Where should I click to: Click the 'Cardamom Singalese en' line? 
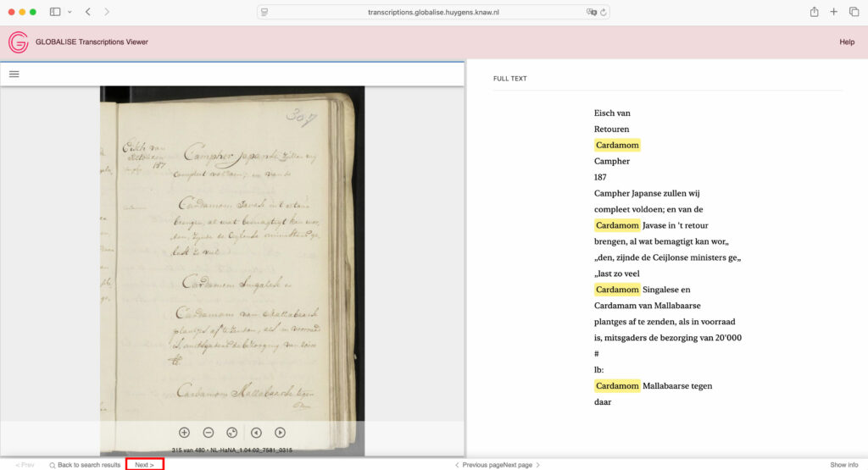coord(643,289)
